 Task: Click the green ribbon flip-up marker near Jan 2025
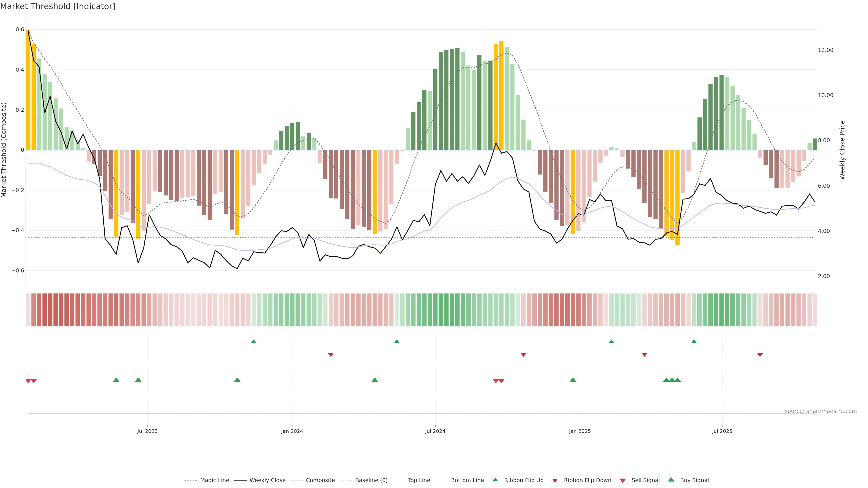point(611,342)
